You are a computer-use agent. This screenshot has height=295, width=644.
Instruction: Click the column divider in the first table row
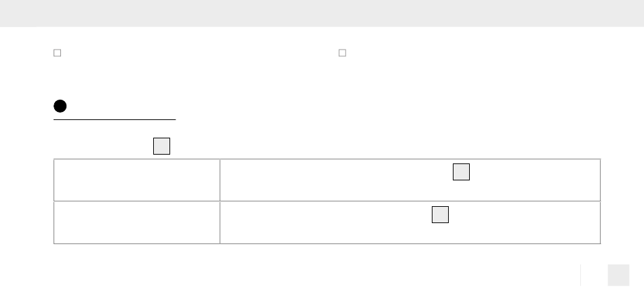[220, 180]
